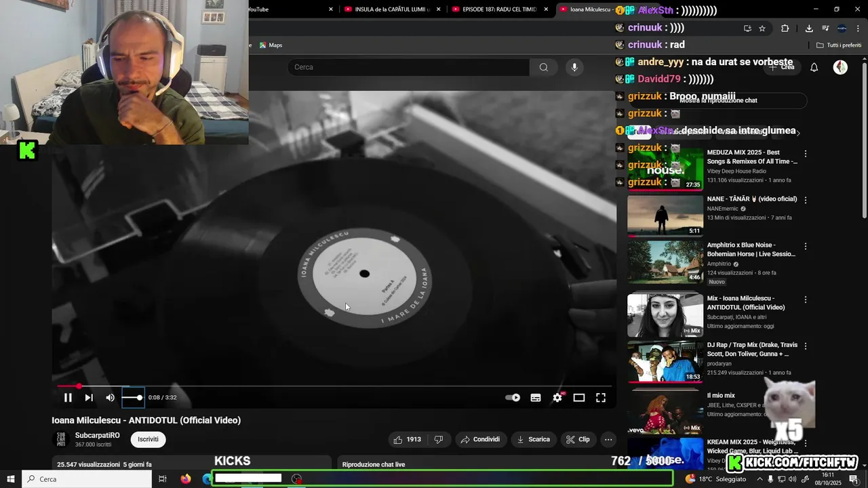The height and width of the screenshot is (488, 868).
Task: Close the INSULA de la CAPĂTUL LUMII tab
Action: (439, 9)
